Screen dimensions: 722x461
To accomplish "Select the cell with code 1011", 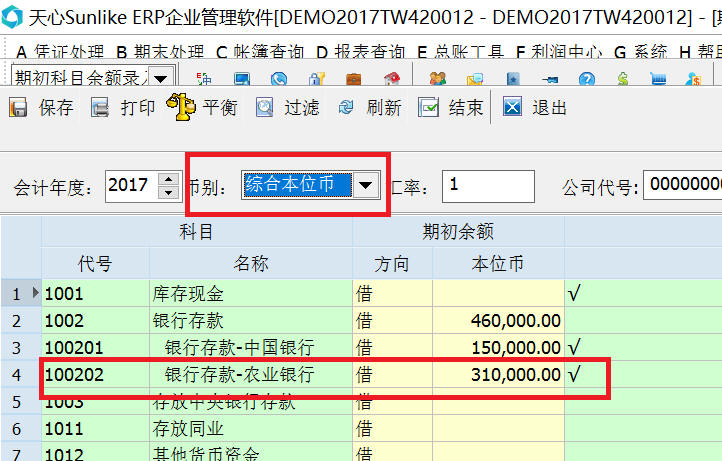I will pos(95,429).
